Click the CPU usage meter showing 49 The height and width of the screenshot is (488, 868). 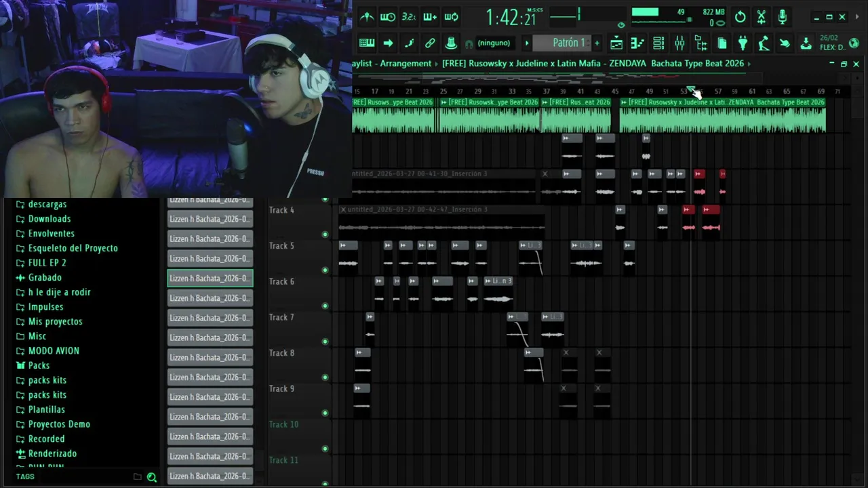658,12
